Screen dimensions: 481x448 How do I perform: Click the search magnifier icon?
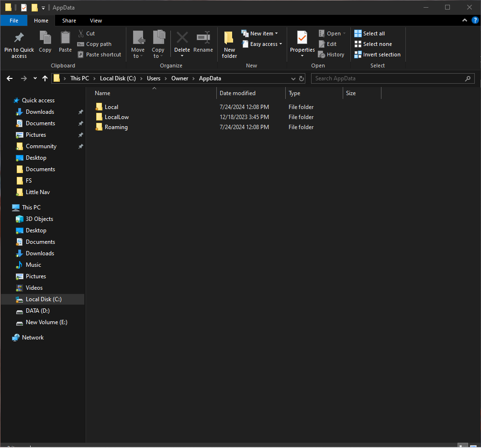click(x=468, y=78)
